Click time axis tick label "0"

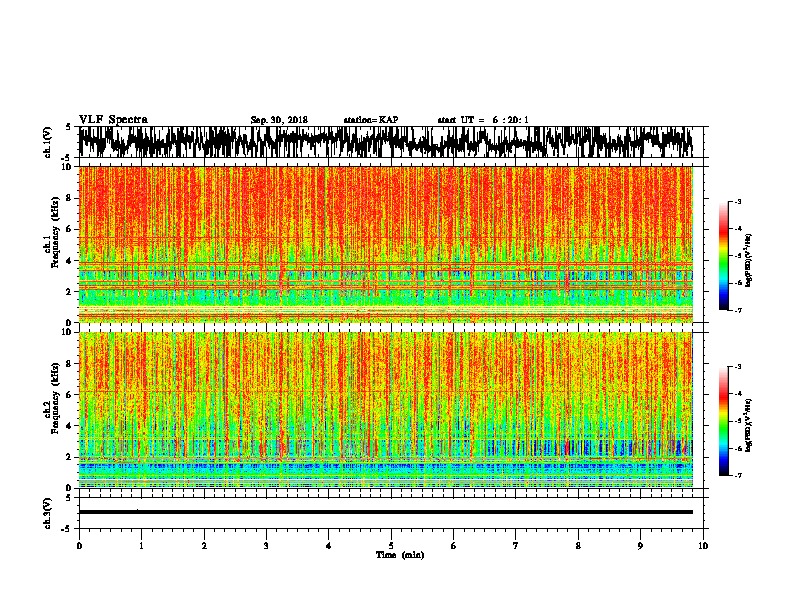click(x=79, y=546)
